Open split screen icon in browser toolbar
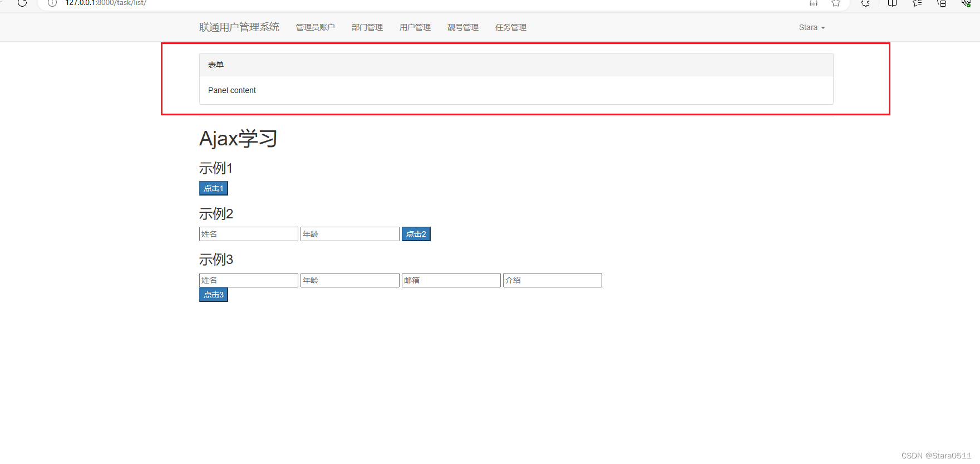The width and height of the screenshot is (980, 464). (x=892, y=3)
